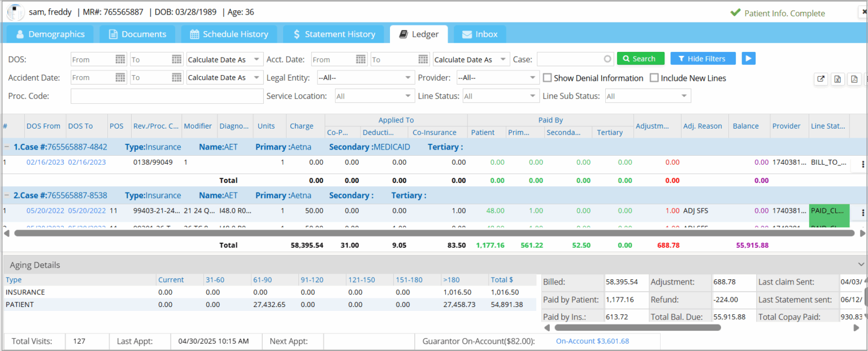The width and height of the screenshot is (868, 351).
Task: Open the Provider dropdown
Action: click(x=497, y=77)
